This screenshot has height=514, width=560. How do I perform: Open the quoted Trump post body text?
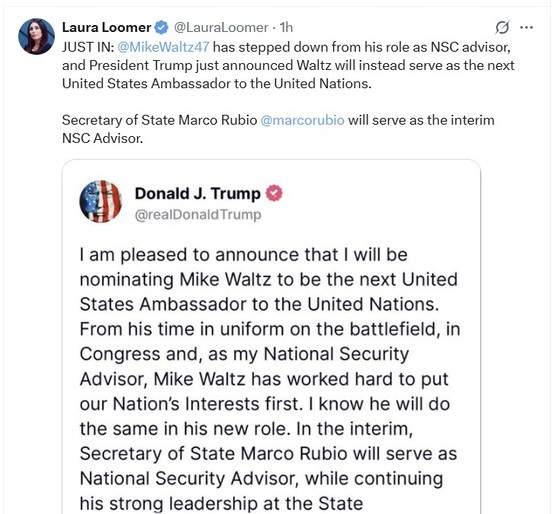coord(270,379)
